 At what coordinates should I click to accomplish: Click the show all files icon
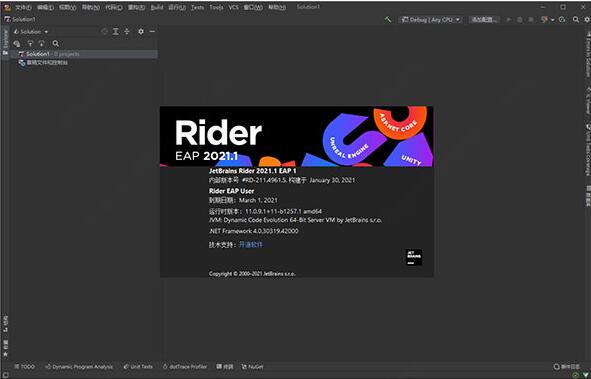[x=17, y=43]
